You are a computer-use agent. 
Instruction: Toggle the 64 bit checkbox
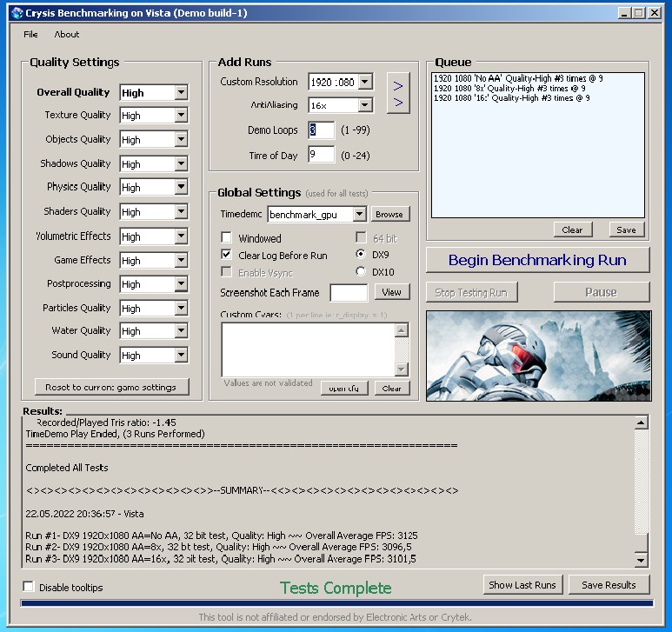click(x=362, y=237)
